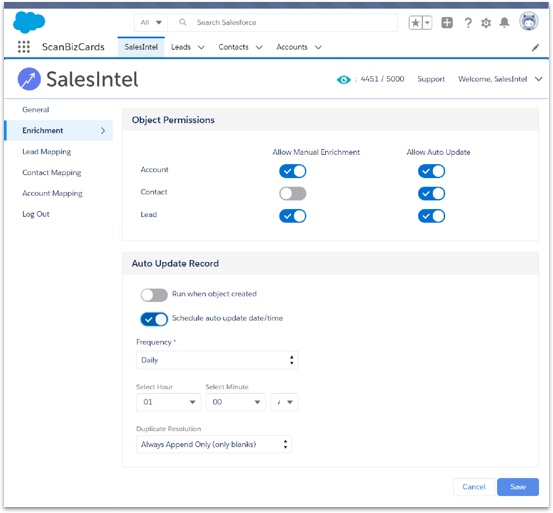Open the Contacts tab
This screenshot has height=513, width=553.
pyautogui.click(x=233, y=47)
